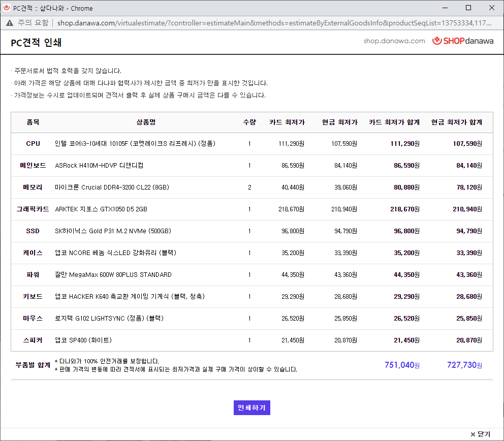The image size is (504, 441).
Task: Close the Chrome window
Action: coord(492,8)
